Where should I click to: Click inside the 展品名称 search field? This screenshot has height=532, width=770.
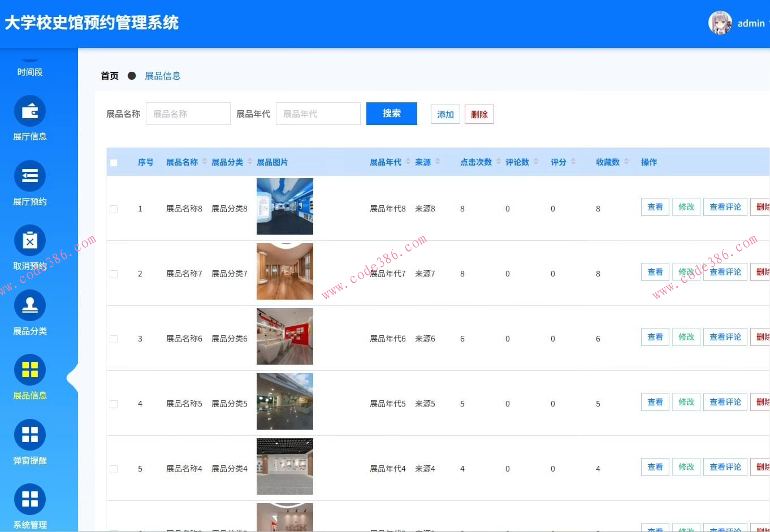(188, 113)
